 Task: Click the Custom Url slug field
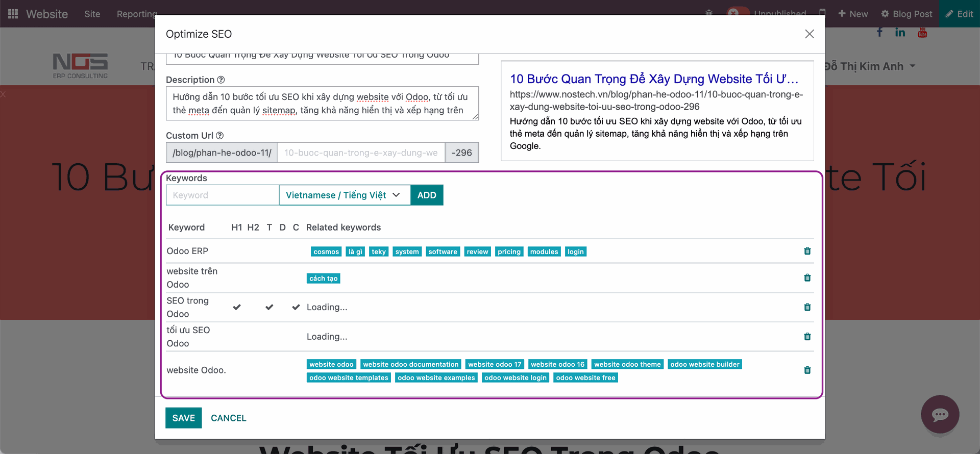tap(361, 153)
